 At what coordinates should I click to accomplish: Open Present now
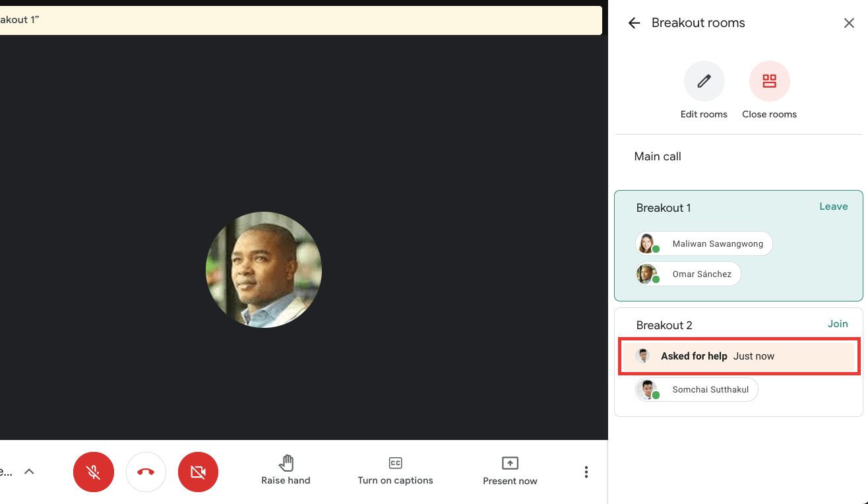click(x=509, y=464)
